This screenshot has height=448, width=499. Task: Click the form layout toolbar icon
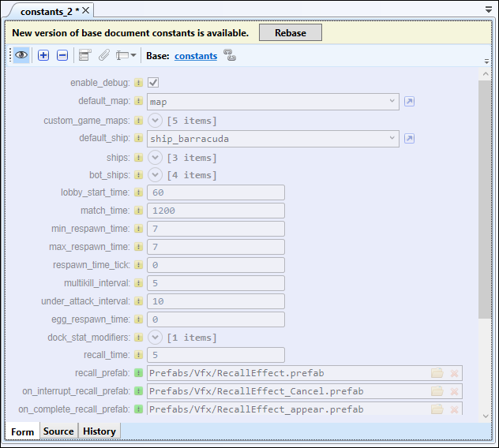[85, 55]
